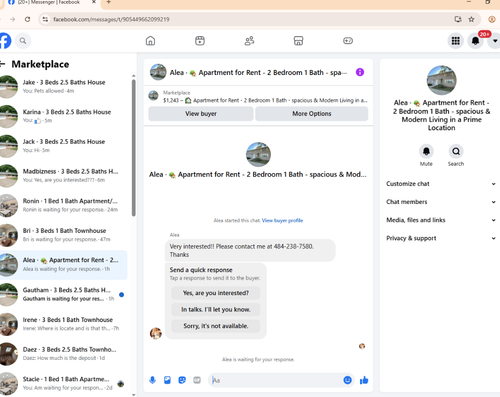
Task: Open the Jake 3 Beds 2.5 Baths House chat
Action: [64, 87]
